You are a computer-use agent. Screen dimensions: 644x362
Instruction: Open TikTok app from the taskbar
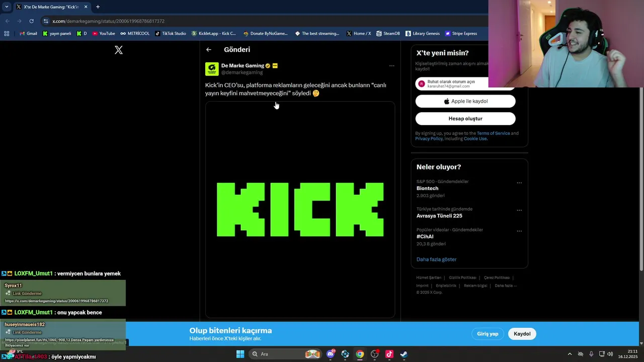(389, 354)
